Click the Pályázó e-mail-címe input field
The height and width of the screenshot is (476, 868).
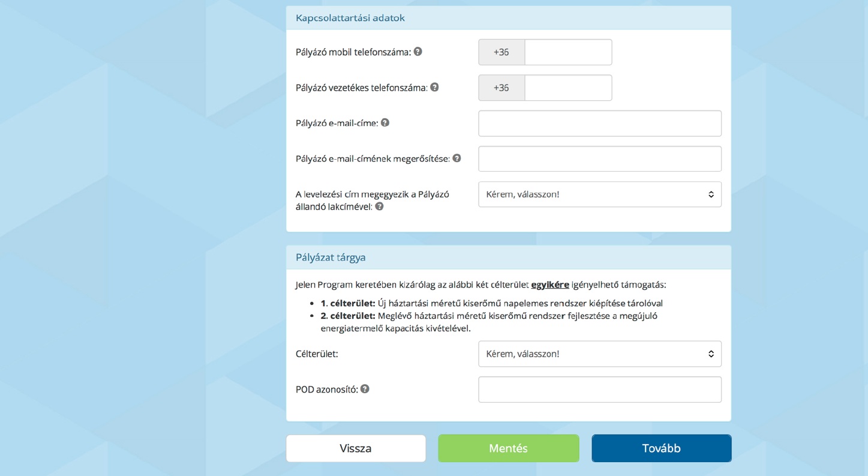(599, 124)
